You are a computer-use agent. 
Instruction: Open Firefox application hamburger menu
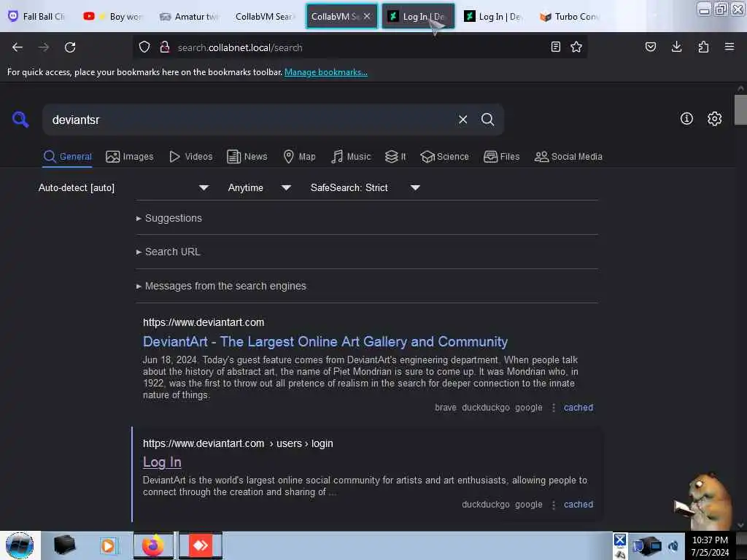729,47
